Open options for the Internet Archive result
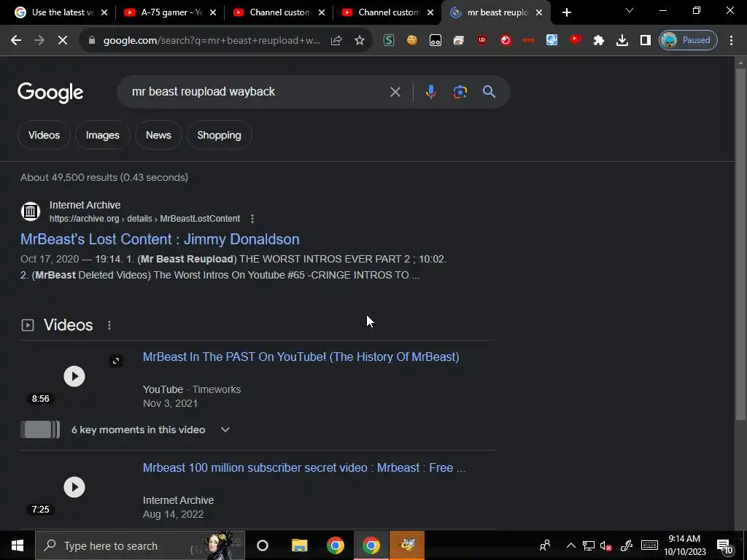The height and width of the screenshot is (560, 747). click(252, 219)
